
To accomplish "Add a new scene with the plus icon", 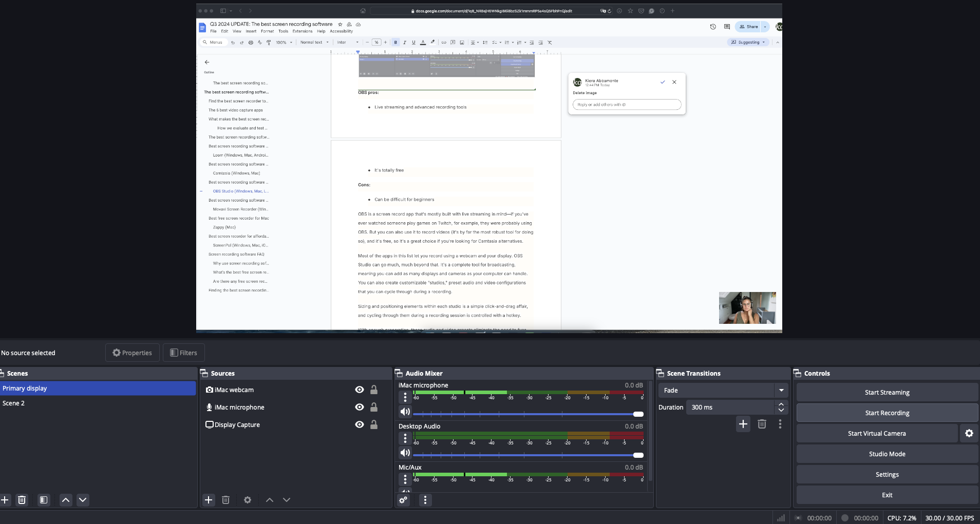I will (x=5, y=500).
